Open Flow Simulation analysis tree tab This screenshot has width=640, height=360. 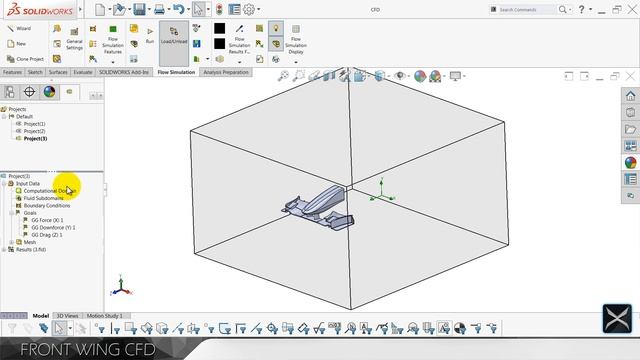(x=69, y=92)
